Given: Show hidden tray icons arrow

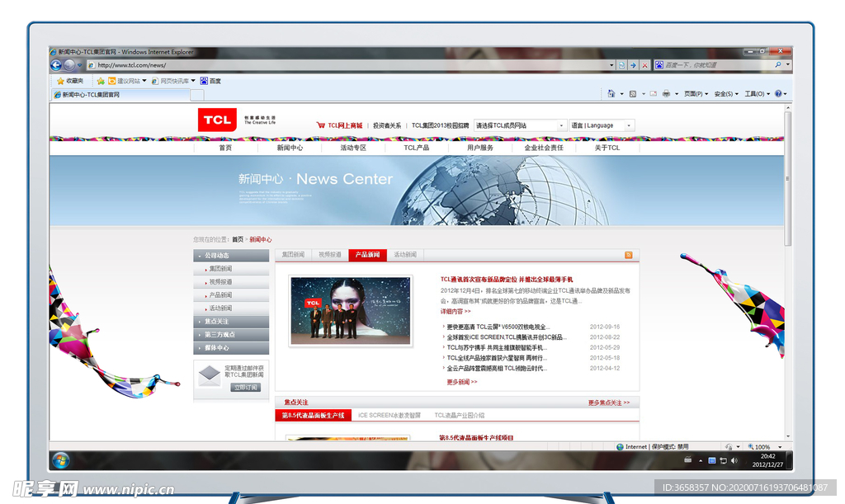Looking at the screenshot, I should 701,461.
